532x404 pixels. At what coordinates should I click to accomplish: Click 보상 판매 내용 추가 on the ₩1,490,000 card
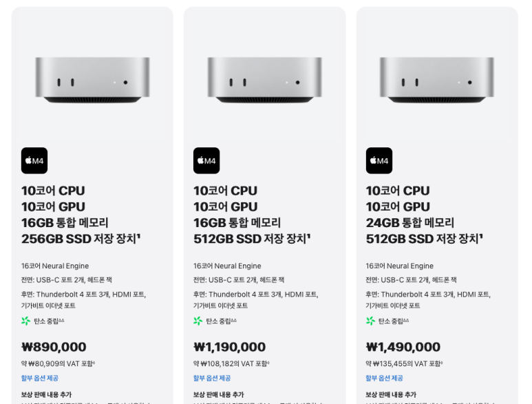(391, 394)
